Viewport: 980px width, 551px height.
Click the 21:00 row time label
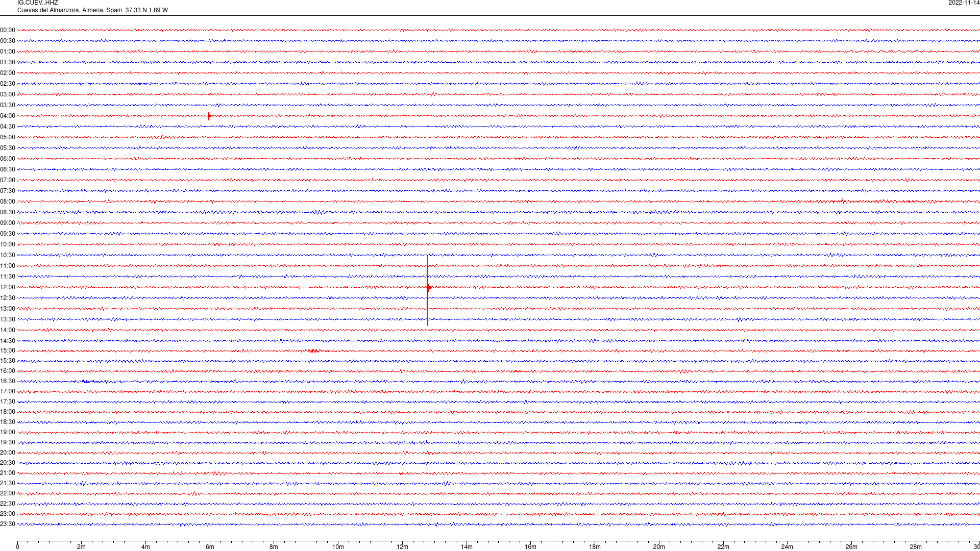point(8,473)
